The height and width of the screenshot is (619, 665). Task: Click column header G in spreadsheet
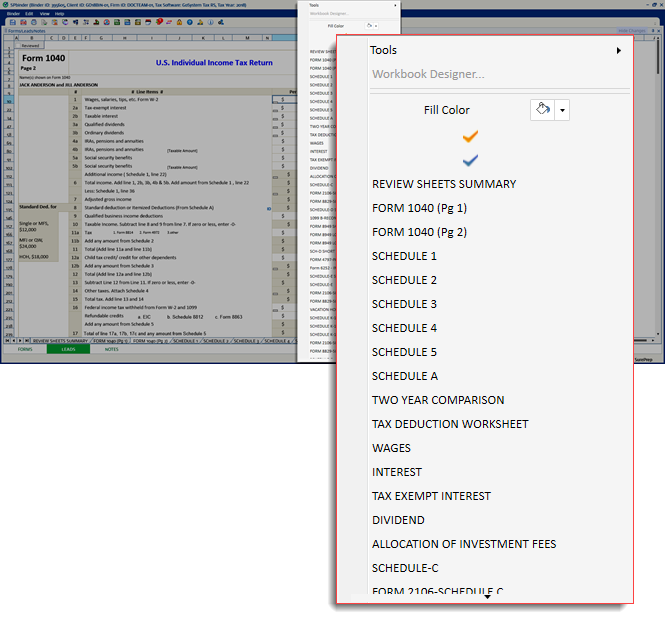point(101,38)
